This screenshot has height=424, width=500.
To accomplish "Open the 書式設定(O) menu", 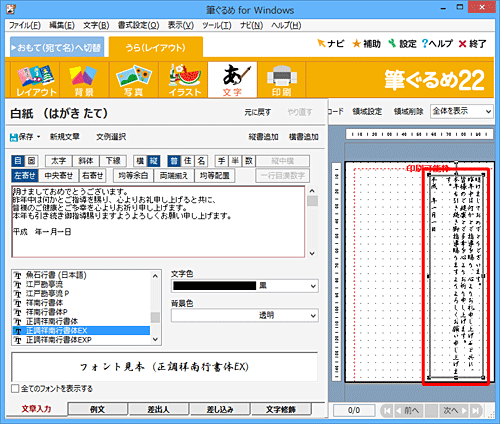I will coord(138,26).
